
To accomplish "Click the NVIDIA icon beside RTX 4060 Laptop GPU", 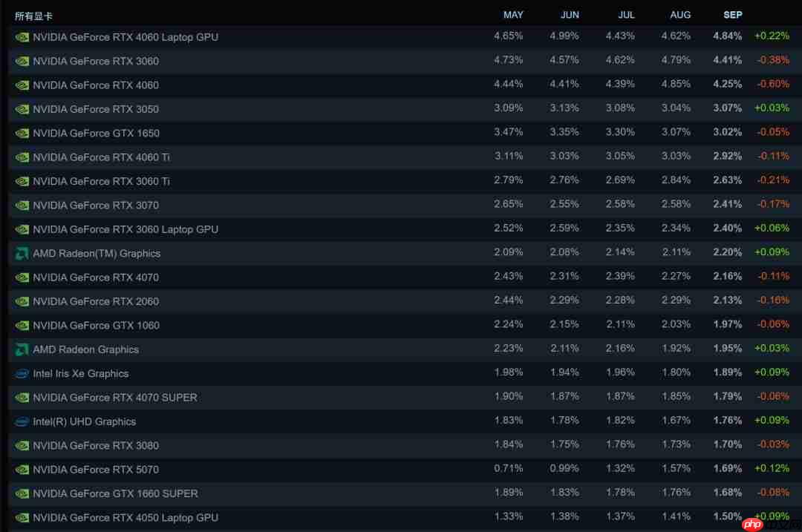I will click(21, 36).
